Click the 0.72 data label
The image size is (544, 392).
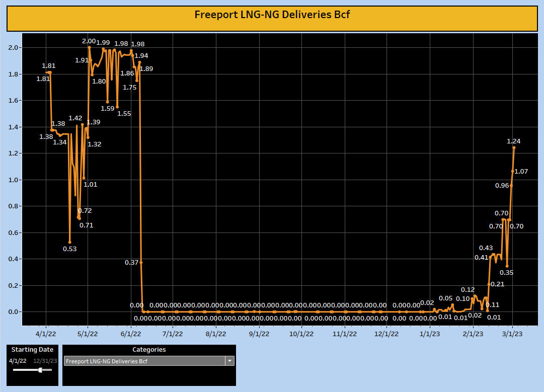click(x=85, y=210)
